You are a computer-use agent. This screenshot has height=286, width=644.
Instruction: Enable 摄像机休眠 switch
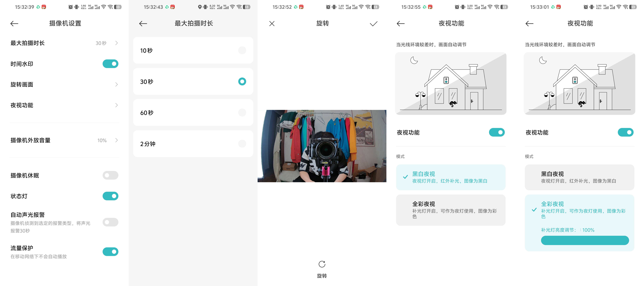click(110, 175)
